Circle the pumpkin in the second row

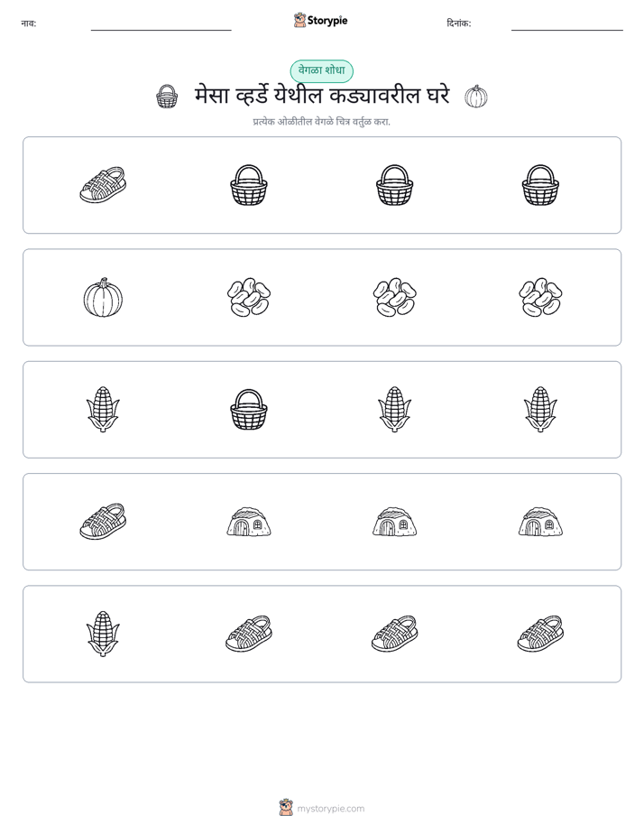pyautogui.click(x=103, y=297)
